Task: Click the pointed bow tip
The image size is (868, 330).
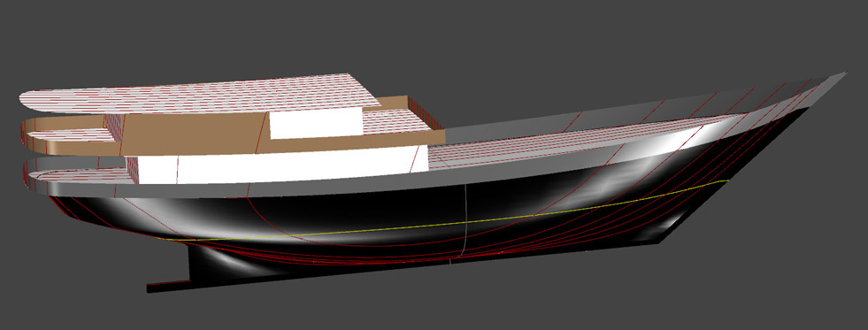Action: click(x=839, y=76)
